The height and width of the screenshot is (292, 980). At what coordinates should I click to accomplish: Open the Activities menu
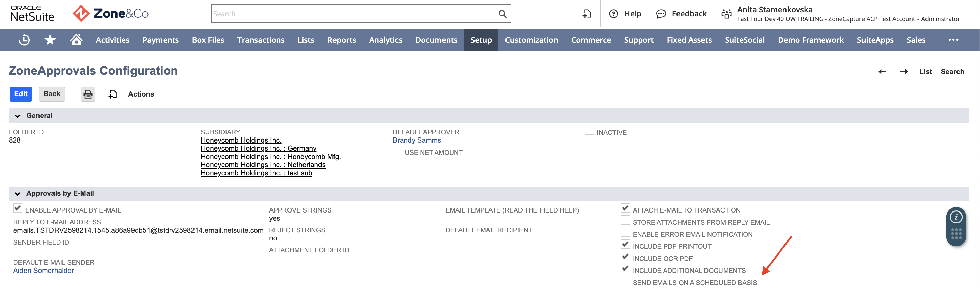113,40
